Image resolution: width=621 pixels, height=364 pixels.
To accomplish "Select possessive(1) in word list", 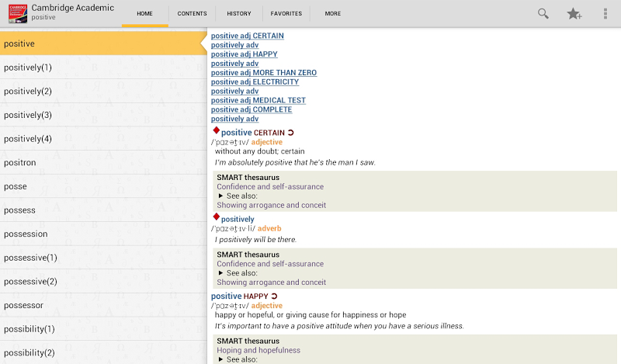I will 103,258.
